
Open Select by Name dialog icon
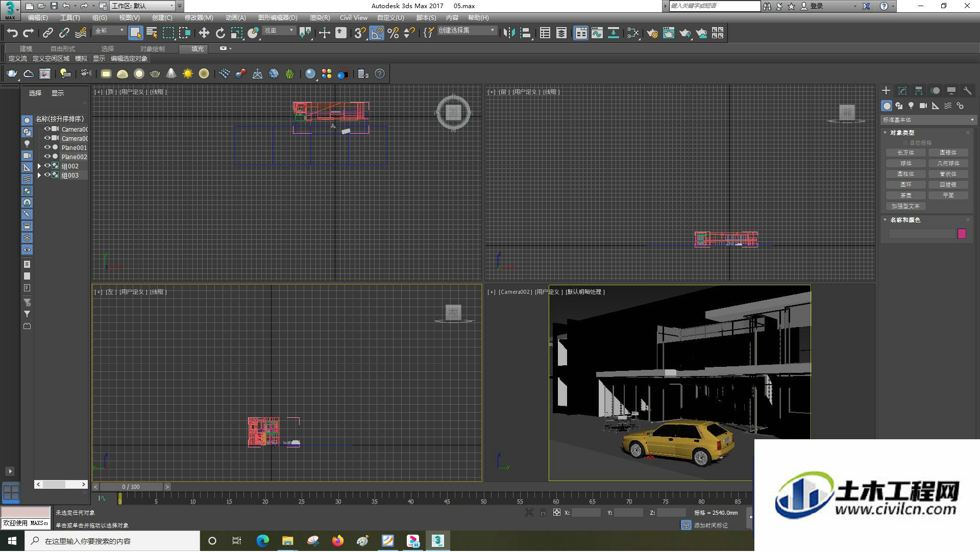click(x=152, y=33)
